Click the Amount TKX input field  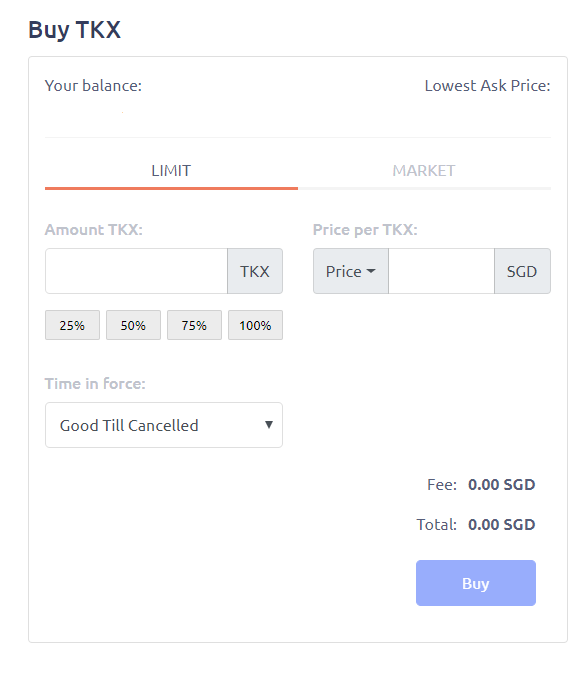(x=137, y=271)
